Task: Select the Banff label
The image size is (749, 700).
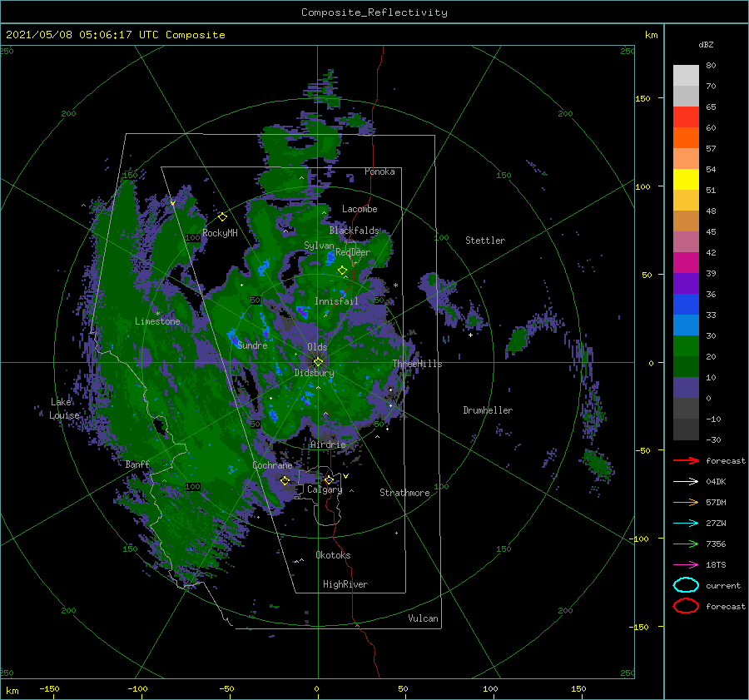Action: (x=137, y=464)
